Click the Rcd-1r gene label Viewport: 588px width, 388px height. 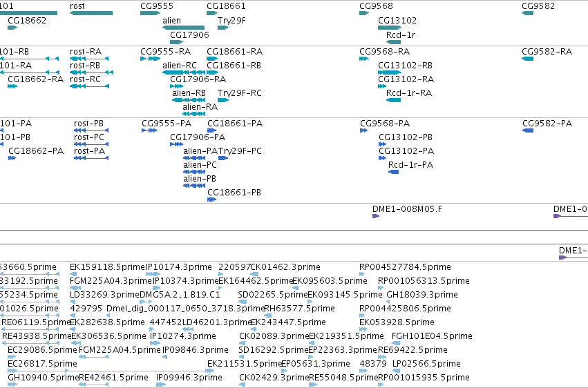401,35
